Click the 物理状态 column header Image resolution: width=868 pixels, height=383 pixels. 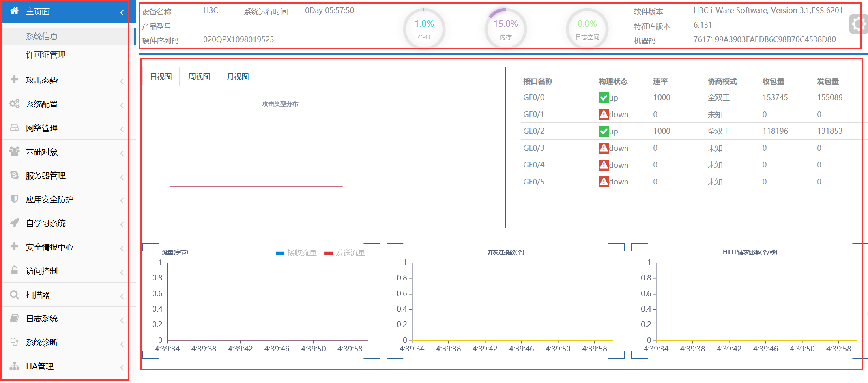(613, 81)
